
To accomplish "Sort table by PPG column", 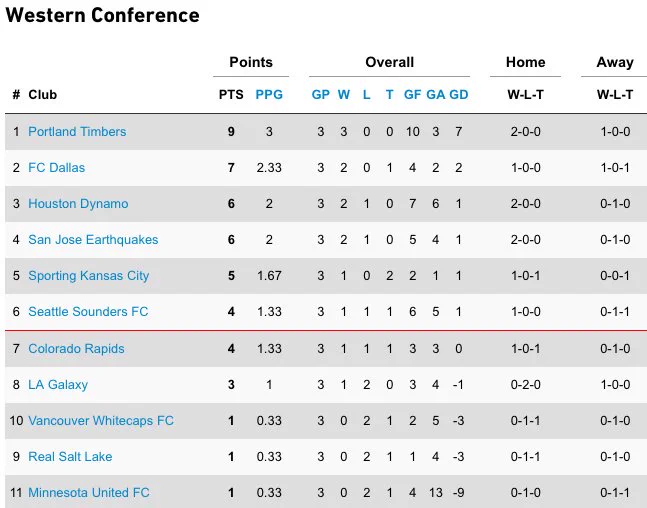I will coord(269,95).
